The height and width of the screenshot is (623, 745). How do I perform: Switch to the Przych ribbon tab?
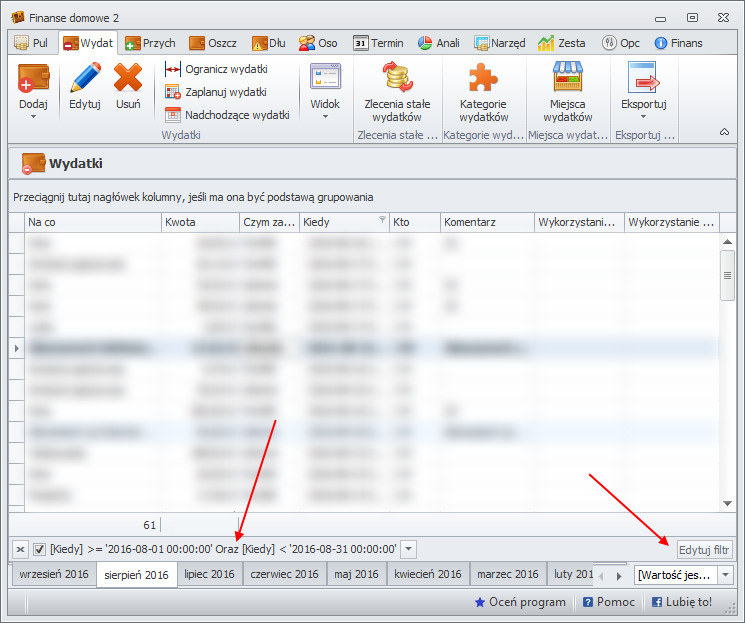150,43
